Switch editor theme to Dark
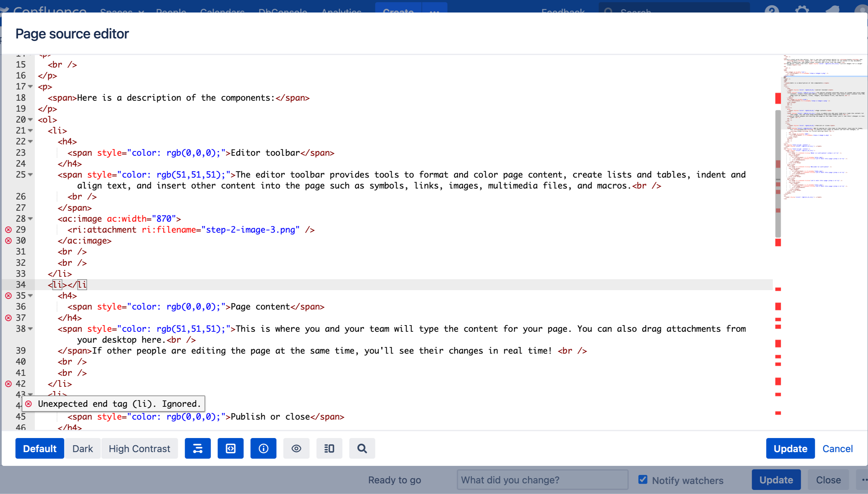The height and width of the screenshot is (494, 868). (x=83, y=449)
